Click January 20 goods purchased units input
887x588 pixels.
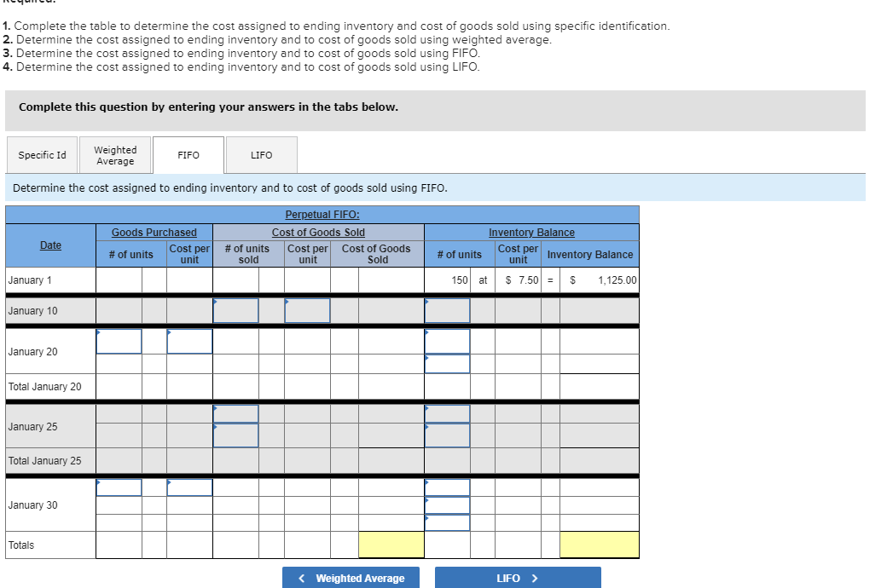119,341
